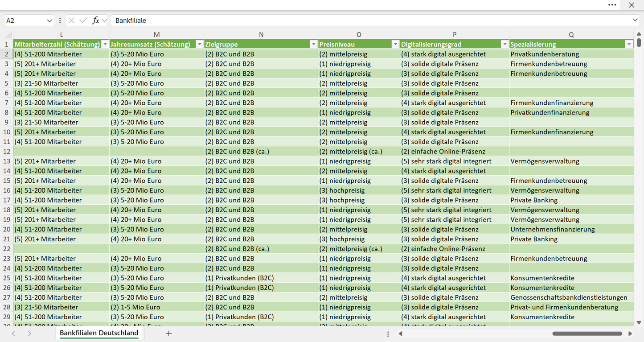The height and width of the screenshot is (342, 644).
Task: Close the window with the X button
Action: pyautogui.click(x=632, y=5)
